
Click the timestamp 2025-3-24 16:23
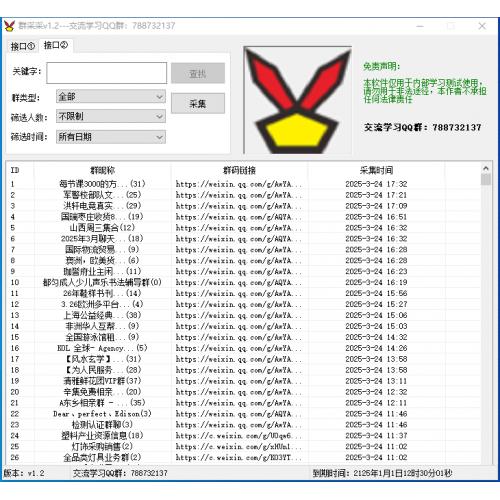(x=376, y=271)
